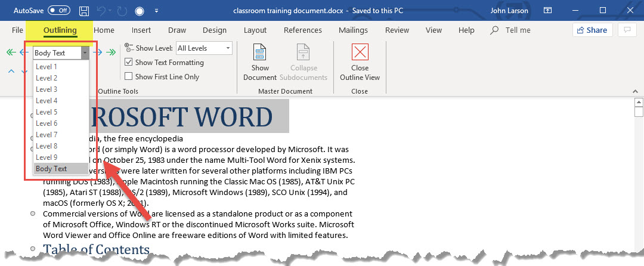Click the vertical scrollbar up arrow
644x266 pixels.
coord(639,102)
